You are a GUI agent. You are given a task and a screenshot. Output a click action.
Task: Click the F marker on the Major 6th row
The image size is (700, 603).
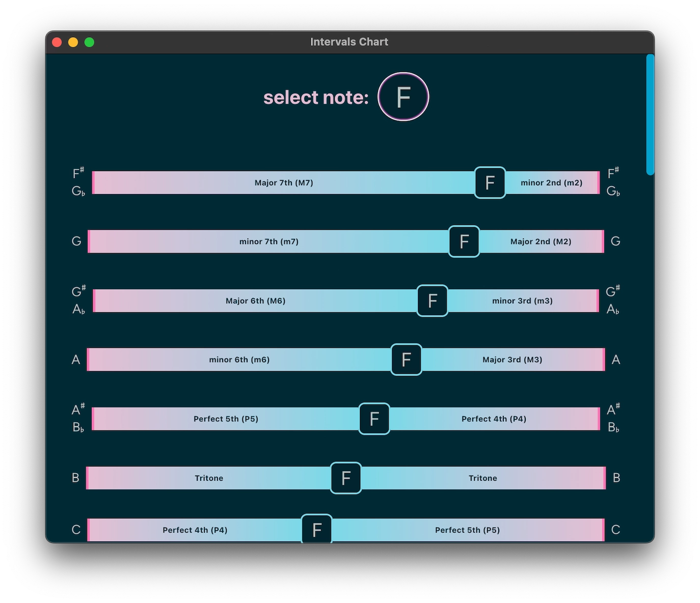coord(433,300)
